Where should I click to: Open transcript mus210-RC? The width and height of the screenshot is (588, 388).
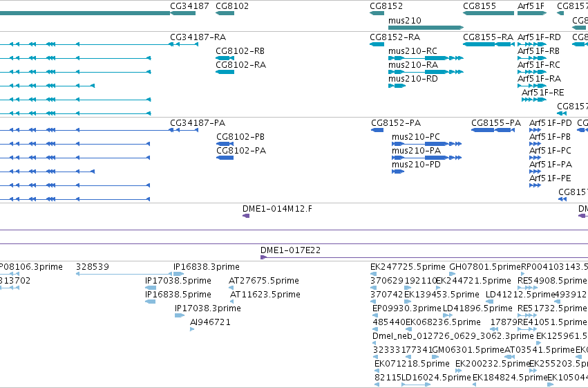point(412,51)
